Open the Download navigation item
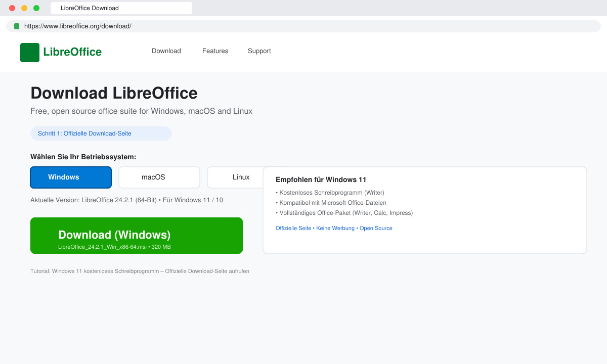This screenshot has width=607, height=364. (166, 51)
